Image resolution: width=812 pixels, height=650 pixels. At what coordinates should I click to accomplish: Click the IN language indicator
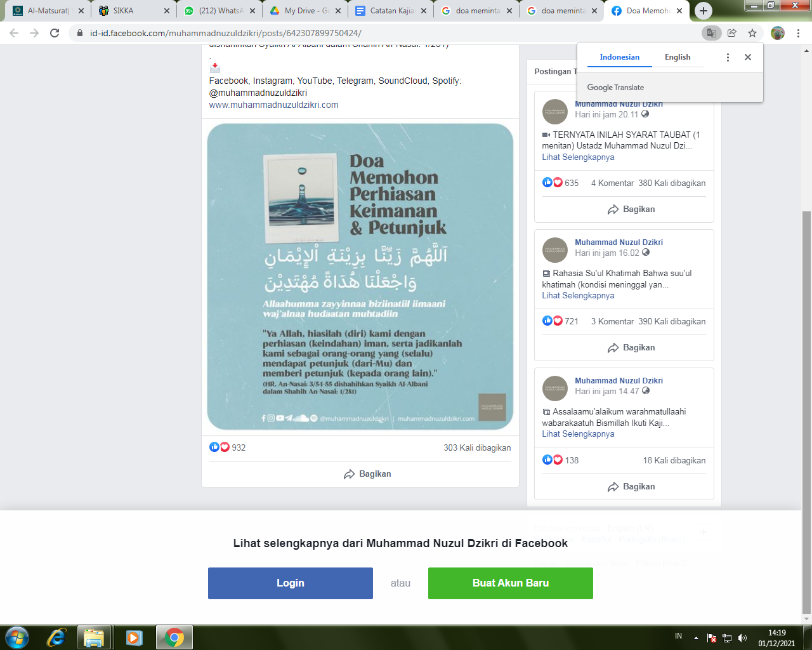pyautogui.click(x=679, y=636)
